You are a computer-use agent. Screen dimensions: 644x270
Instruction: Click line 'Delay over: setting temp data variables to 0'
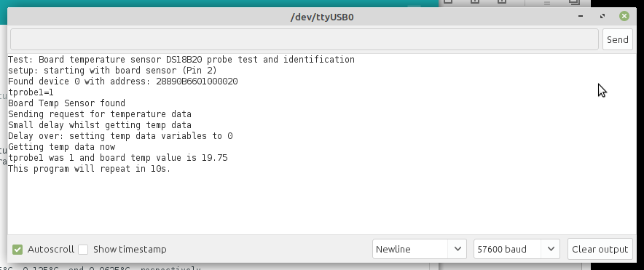[x=120, y=136]
